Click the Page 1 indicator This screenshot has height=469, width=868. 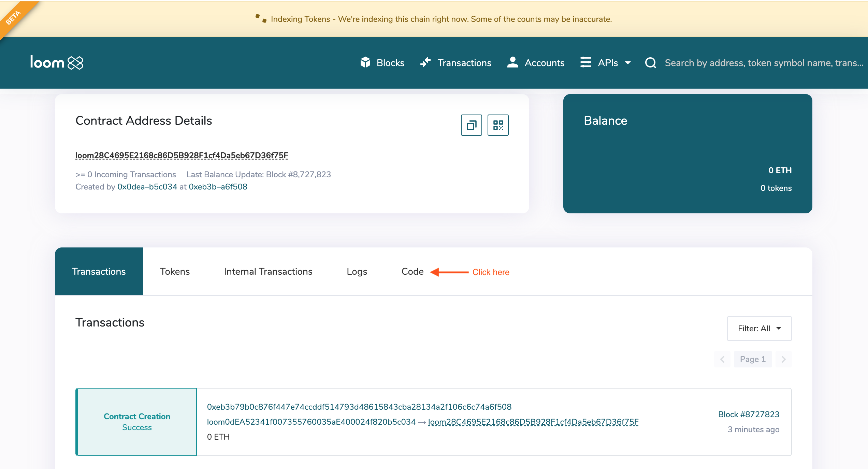[x=753, y=359]
